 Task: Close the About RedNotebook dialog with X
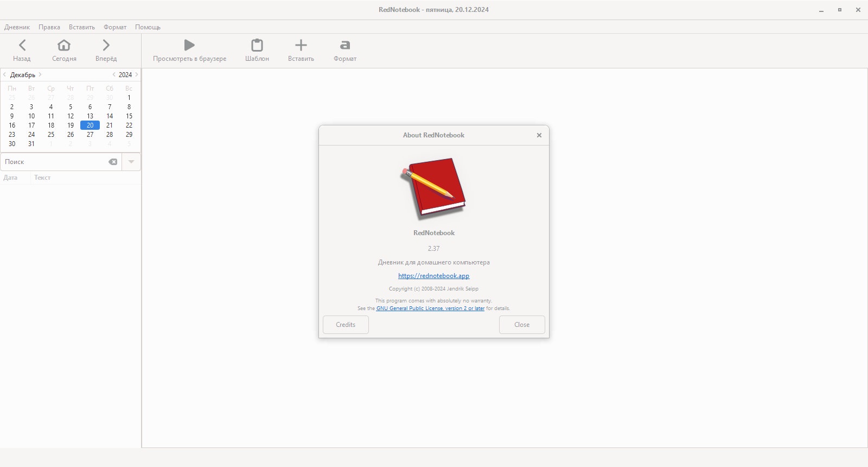tap(539, 135)
